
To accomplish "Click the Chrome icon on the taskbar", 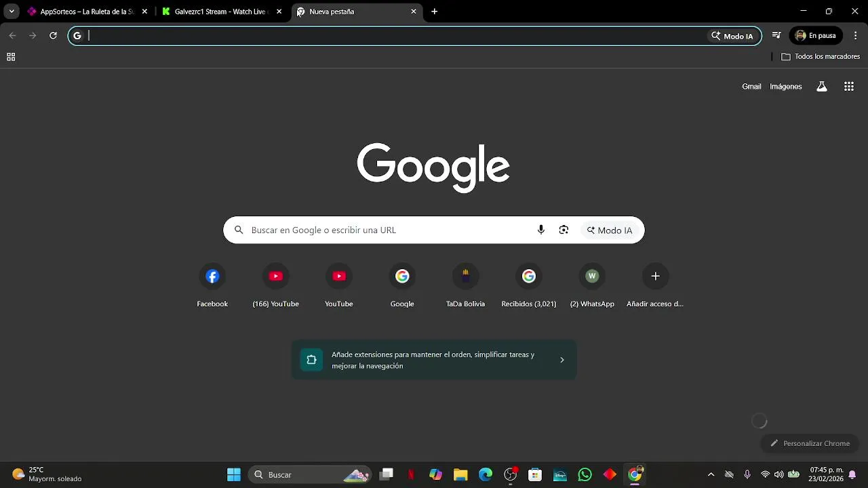I will pos(635,475).
